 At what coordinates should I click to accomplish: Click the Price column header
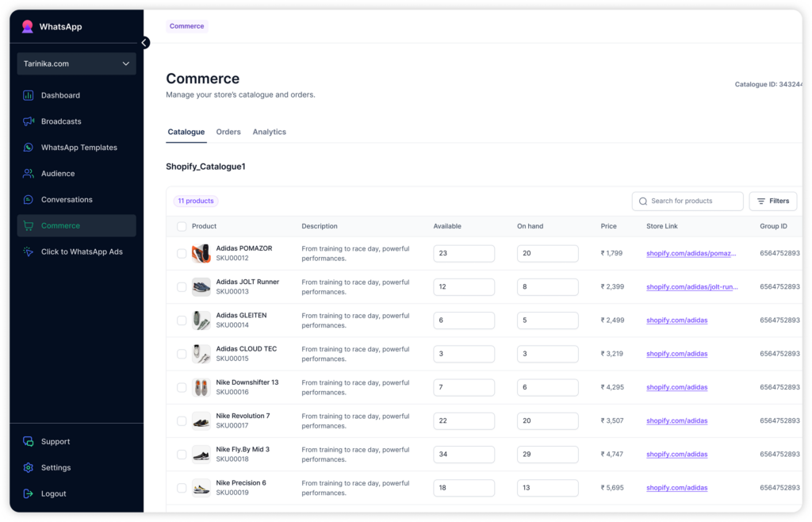pyautogui.click(x=608, y=226)
